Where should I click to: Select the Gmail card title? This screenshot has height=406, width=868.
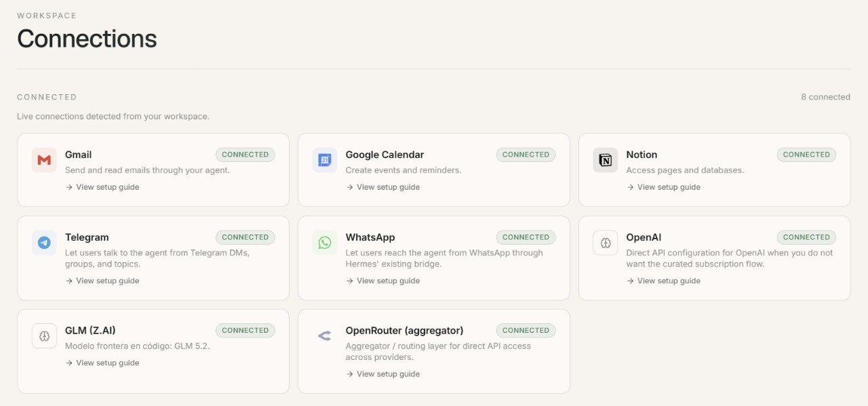[x=79, y=155]
